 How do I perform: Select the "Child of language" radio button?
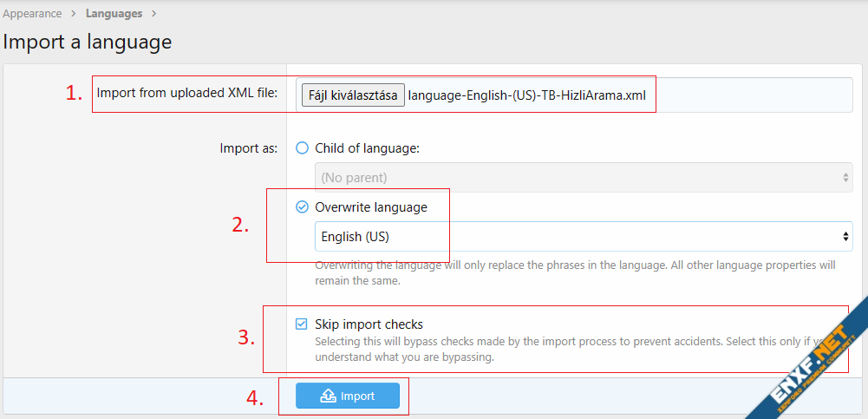302,148
